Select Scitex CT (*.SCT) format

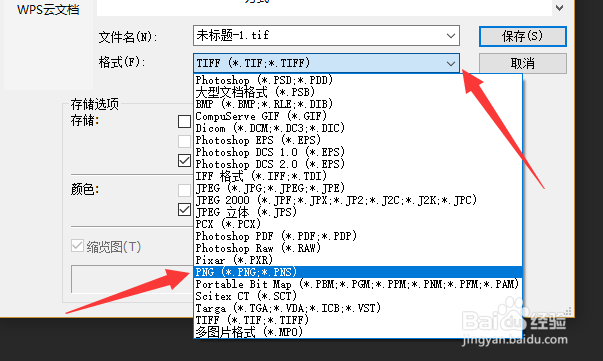[x=358, y=296]
